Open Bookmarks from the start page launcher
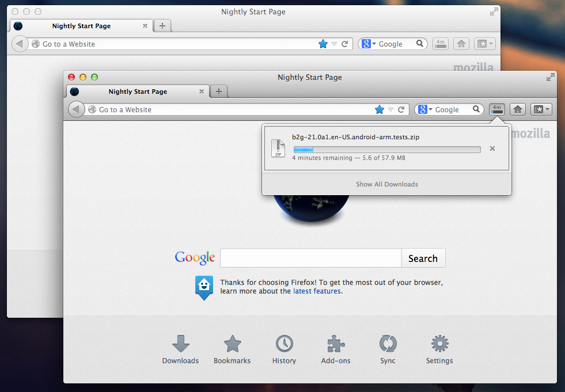The height and width of the screenshot is (392, 565). [x=232, y=349]
